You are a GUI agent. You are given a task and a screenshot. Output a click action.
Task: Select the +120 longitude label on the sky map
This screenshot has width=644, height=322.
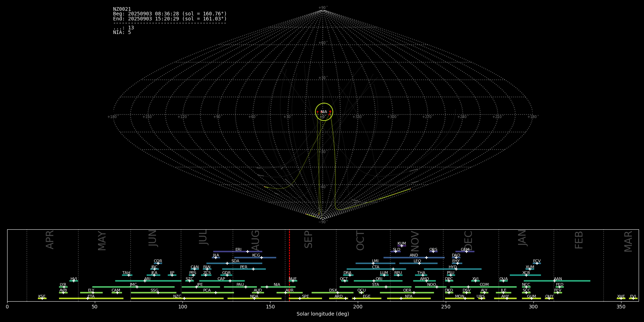point(182,117)
